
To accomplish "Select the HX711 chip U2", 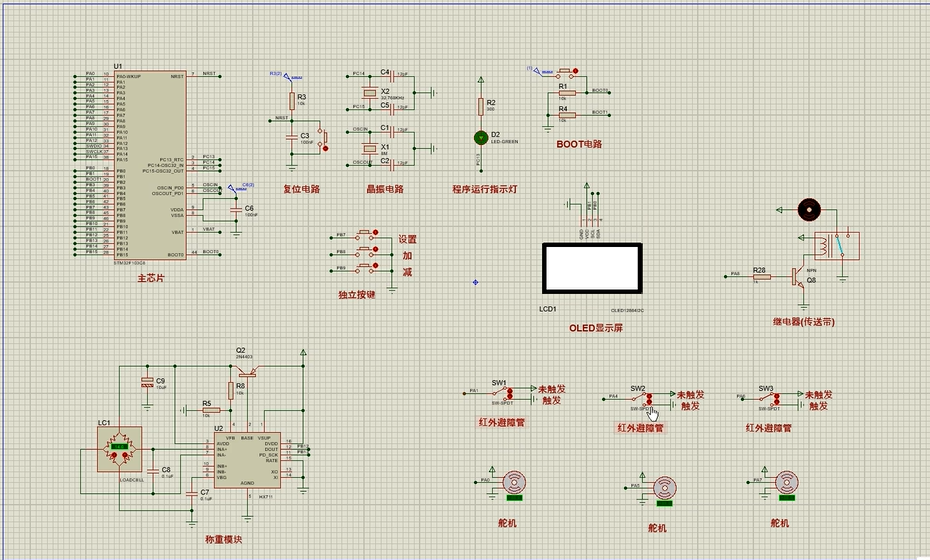I will point(247,460).
